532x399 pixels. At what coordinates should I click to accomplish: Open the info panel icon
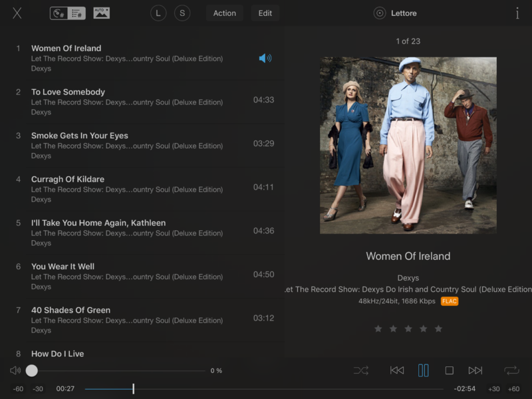pos(517,13)
